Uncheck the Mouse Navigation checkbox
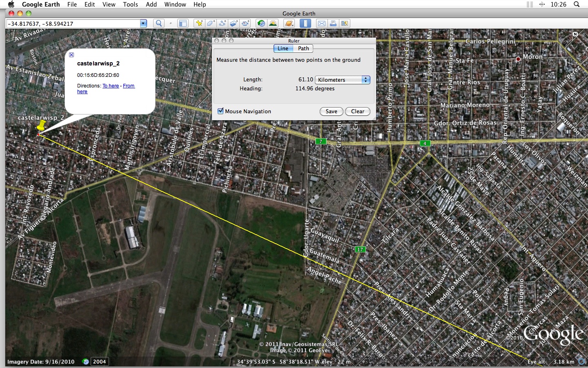Image resolution: width=588 pixels, height=368 pixels. (x=220, y=111)
